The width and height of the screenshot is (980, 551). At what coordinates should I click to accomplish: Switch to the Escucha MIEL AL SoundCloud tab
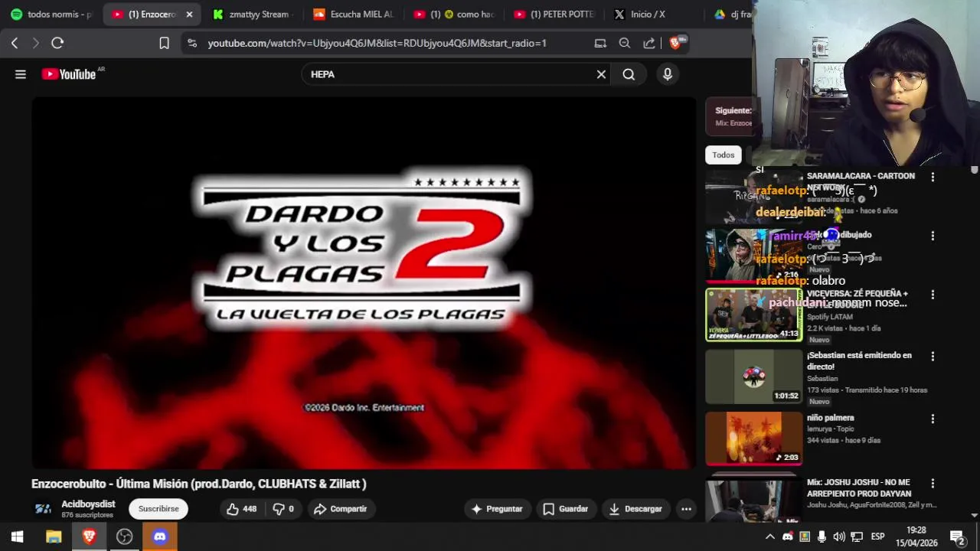click(354, 14)
